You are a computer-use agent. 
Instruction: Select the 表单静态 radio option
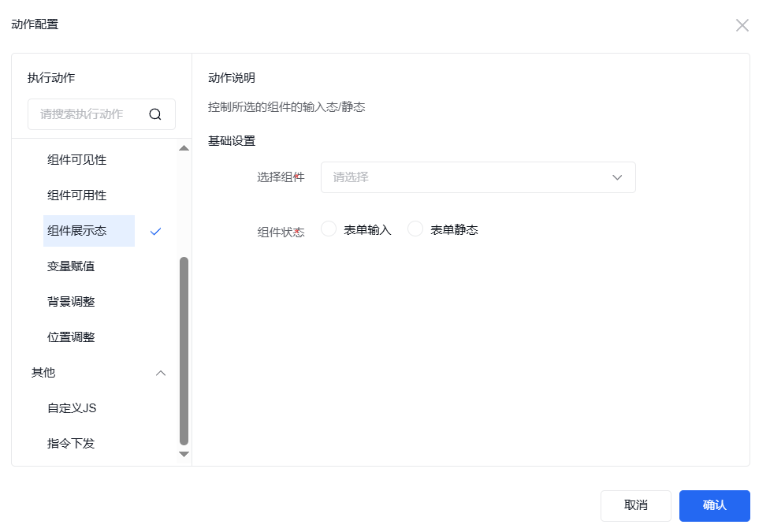[x=415, y=229]
